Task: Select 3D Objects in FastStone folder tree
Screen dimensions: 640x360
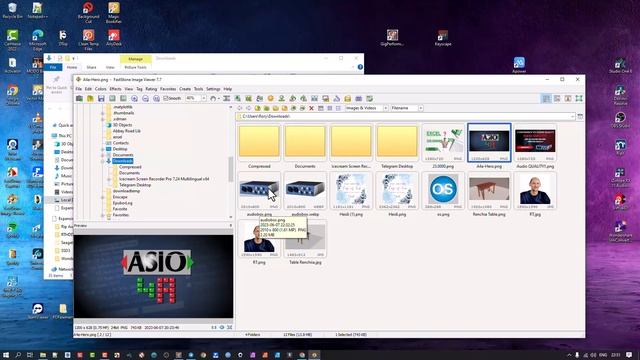Action: (122, 125)
